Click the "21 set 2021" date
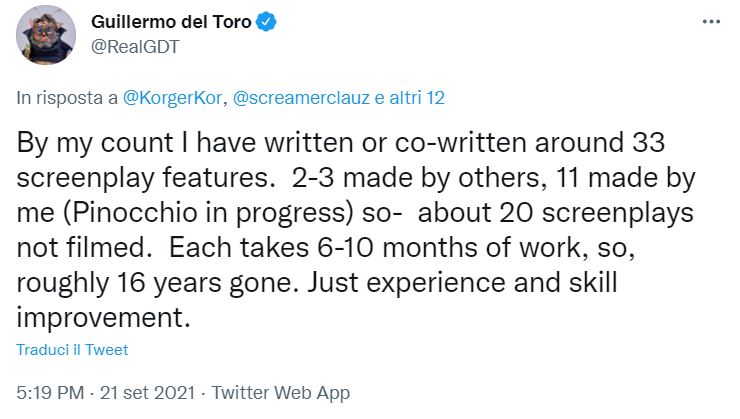 (147, 393)
